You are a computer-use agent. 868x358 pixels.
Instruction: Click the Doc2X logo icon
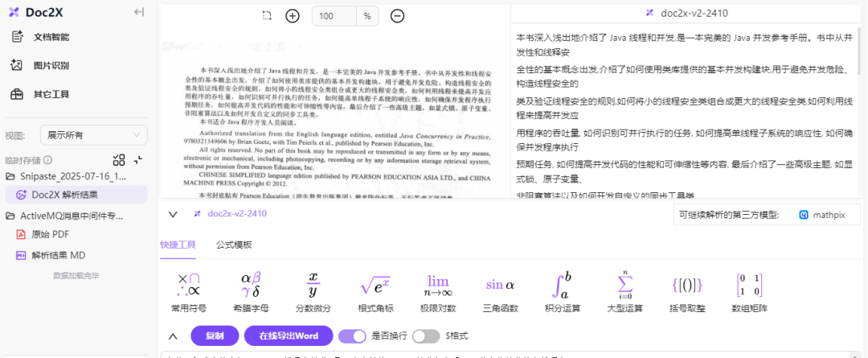pyautogui.click(x=14, y=12)
